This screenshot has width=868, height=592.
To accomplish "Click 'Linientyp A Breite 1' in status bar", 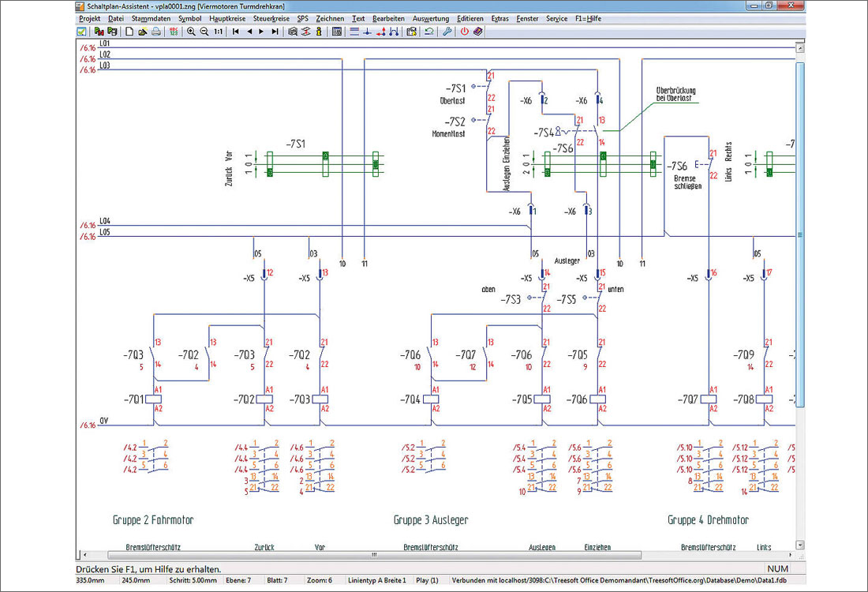I will point(376,580).
